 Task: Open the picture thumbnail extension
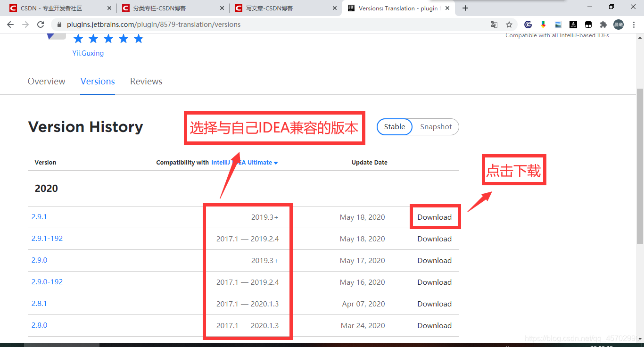coord(558,25)
